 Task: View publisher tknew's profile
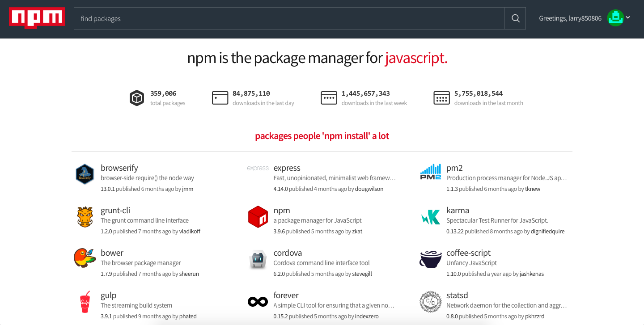533,189
